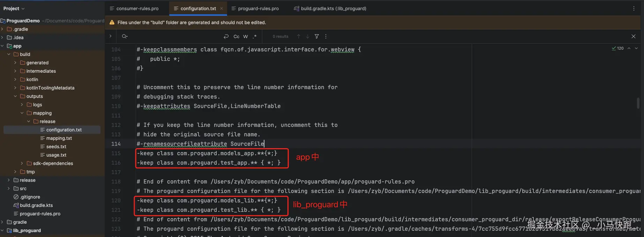644x237 pixels.
Task: Close the configuration.txt tab
Action: pyautogui.click(x=222, y=8)
